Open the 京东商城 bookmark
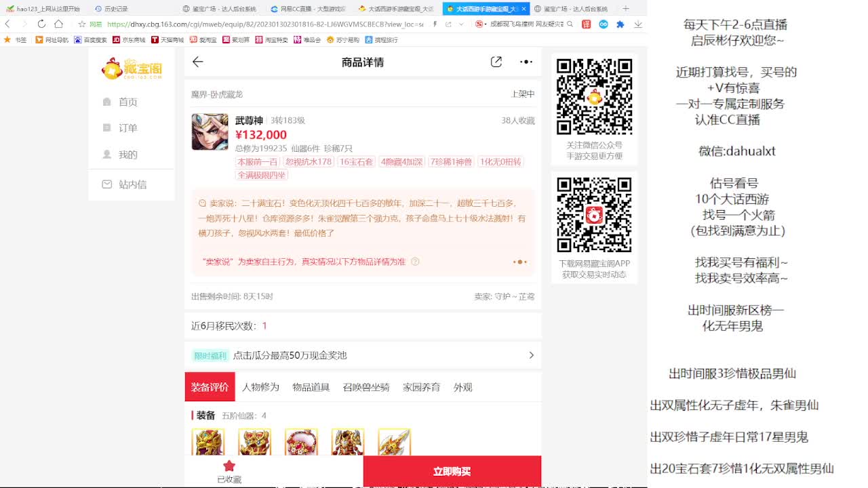The width and height of the screenshot is (868, 488). click(129, 40)
